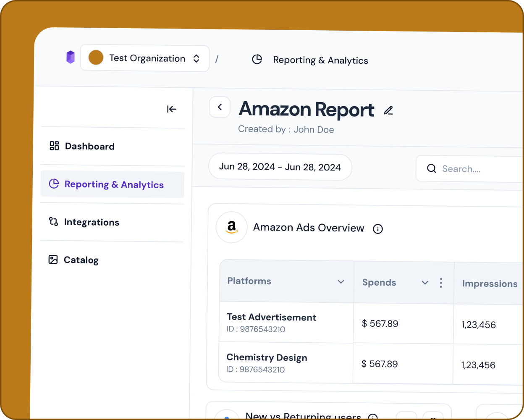Expand the Platforms column chevron
Screen dimensions: 524x420
pos(341,282)
